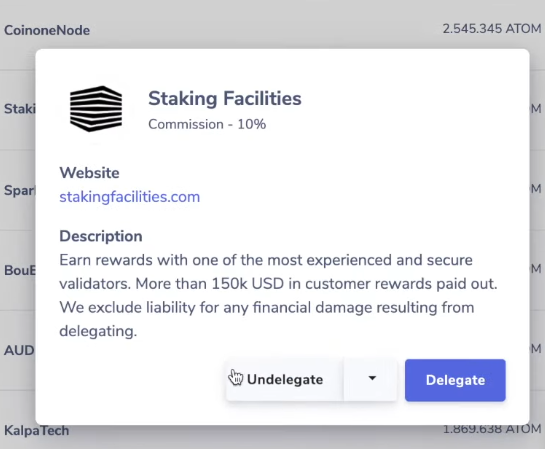Image resolution: width=545 pixels, height=449 pixels.
Task: Click the 1.869.638 ATOM amount
Action: click(x=491, y=430)
